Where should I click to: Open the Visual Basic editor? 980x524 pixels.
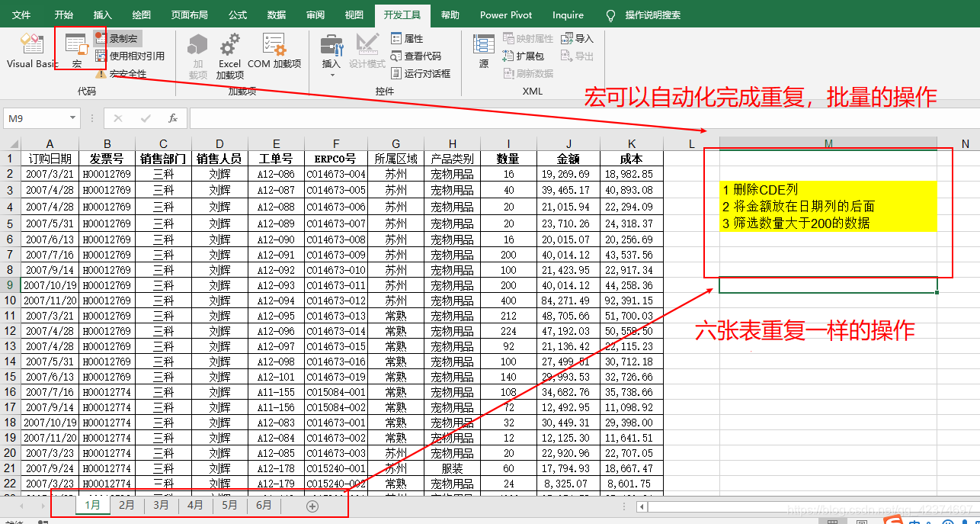click(32, 50)
